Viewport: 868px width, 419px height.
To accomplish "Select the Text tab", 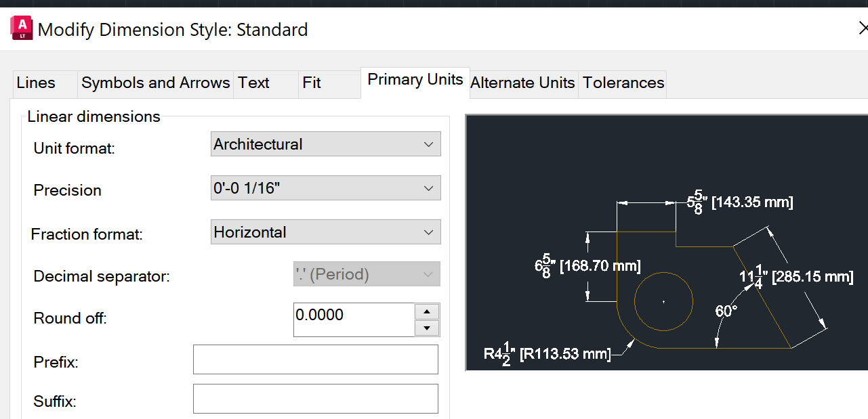I will click(x=253, y=83).
